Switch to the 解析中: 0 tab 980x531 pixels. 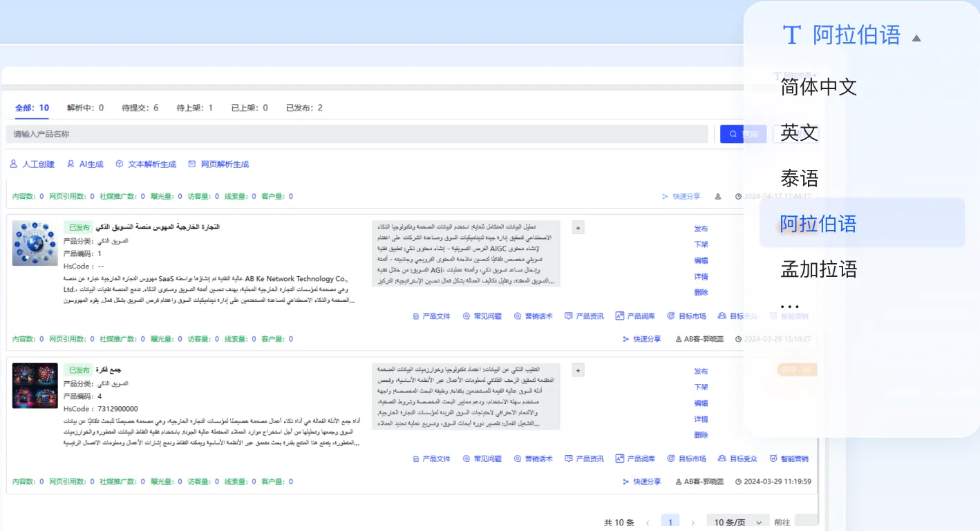[x=85, y=108]
